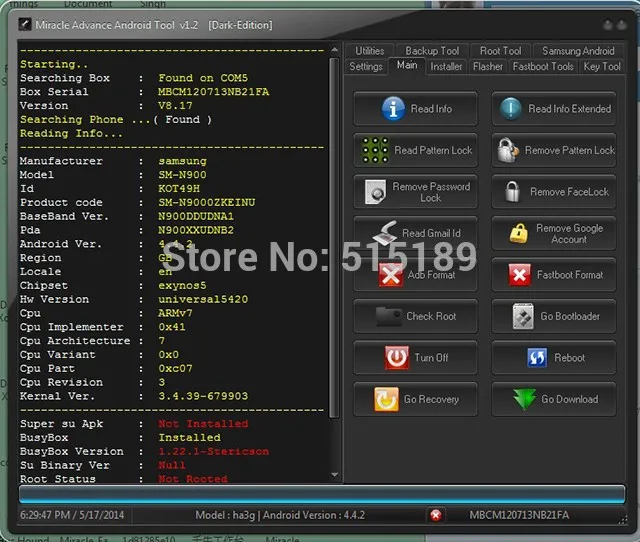Click the Read Pattern Lock dots icon

375,150
